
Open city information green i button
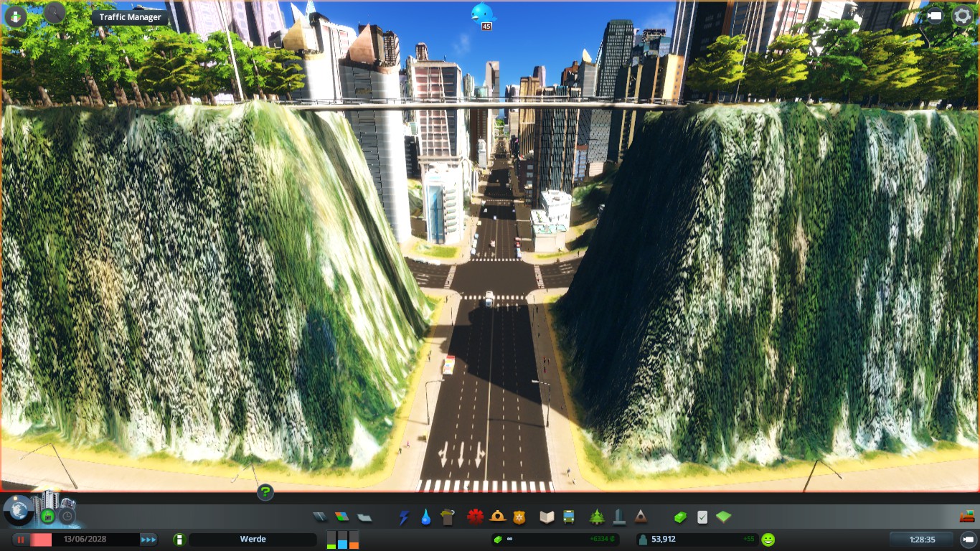coord(179,540)
